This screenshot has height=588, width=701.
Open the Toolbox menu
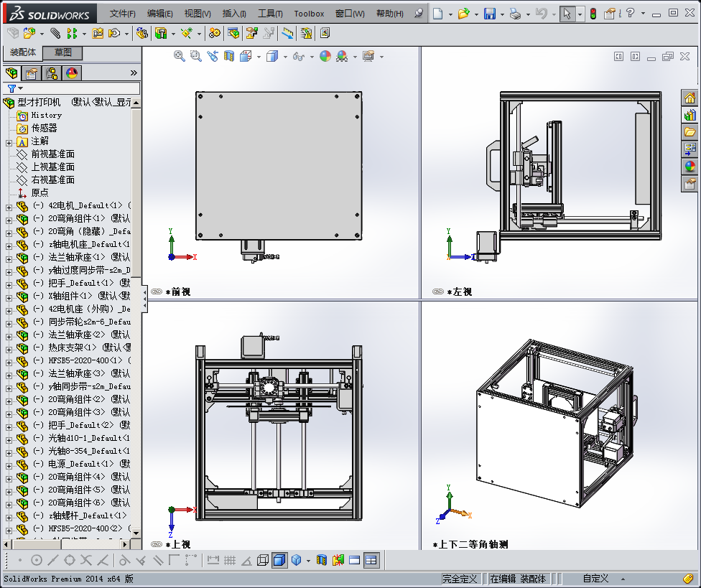pyautogui.click(x=309, y=14)
